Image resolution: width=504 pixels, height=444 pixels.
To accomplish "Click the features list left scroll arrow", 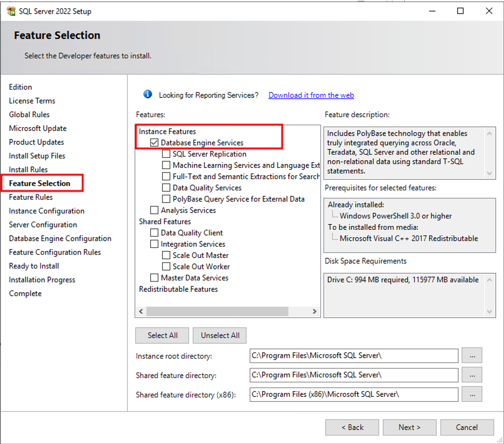I will point(141,311).
